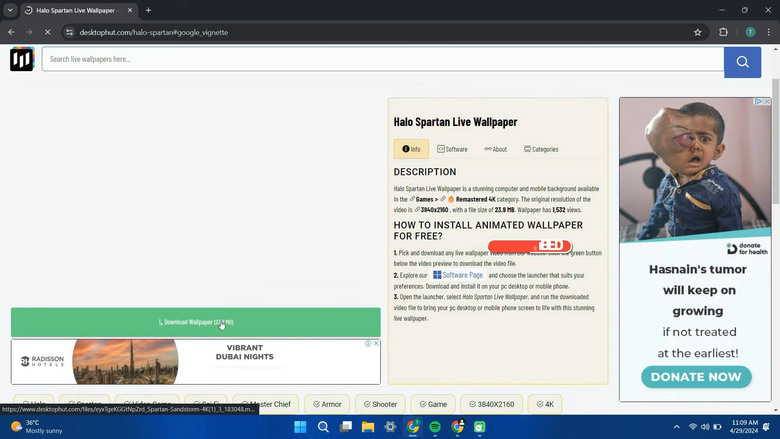Screen dimensions: 780x439
Task: Open the clock and date in taskbar
Action: [x=744, y=427]
